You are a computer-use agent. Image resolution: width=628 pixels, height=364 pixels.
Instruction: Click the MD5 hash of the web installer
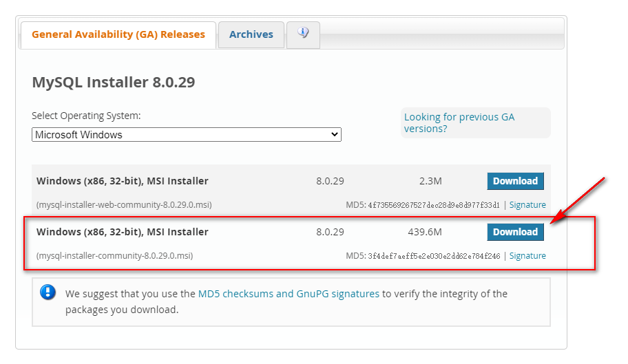point(434,205)
